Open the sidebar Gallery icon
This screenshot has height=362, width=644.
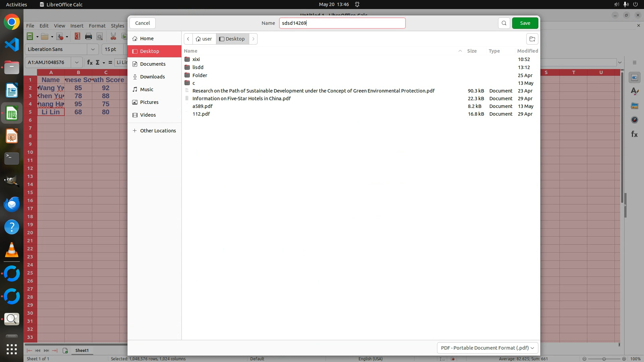point(634,106)
